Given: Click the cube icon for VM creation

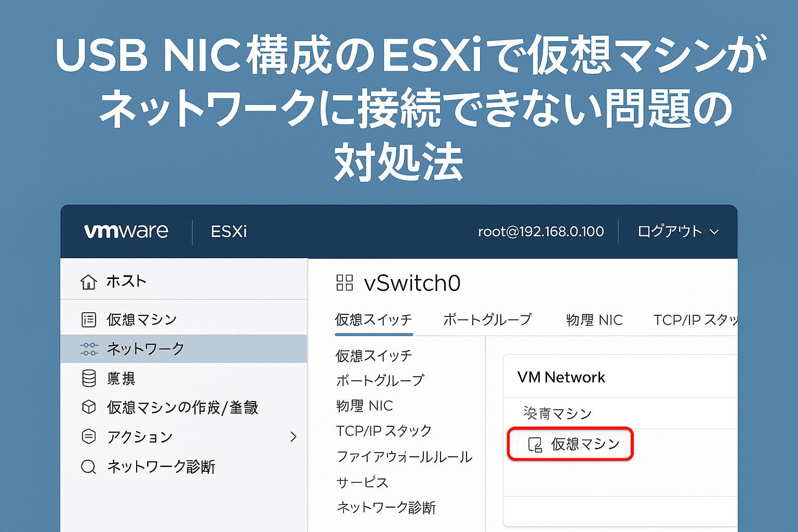Looking at the screenshot, I should [x=89, y=407].
